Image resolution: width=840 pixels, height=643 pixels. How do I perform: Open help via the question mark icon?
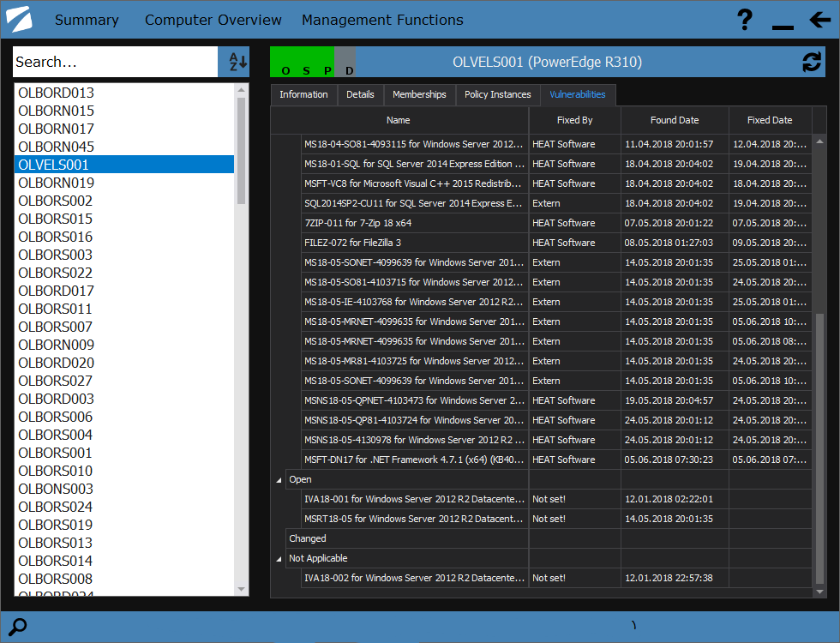click(x=745, y=20)
